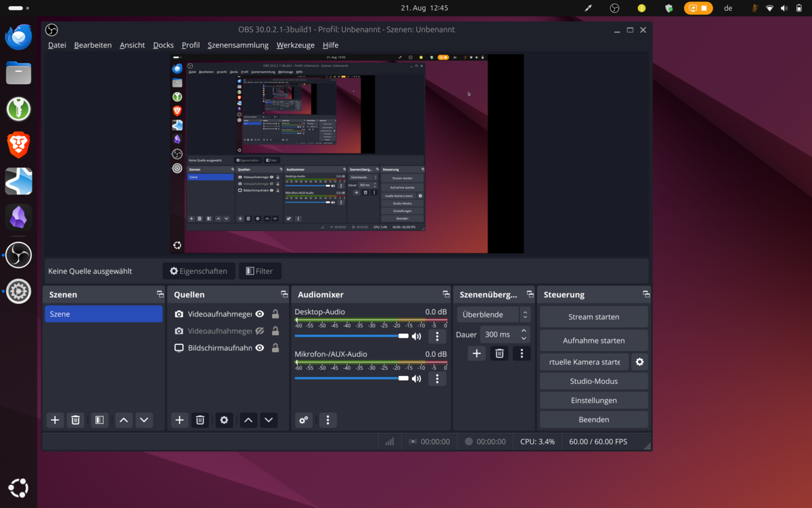This screenshot has width=812, height=508.
Task: Add a scene transition with plus icon
Action: [x=476, y=353]
